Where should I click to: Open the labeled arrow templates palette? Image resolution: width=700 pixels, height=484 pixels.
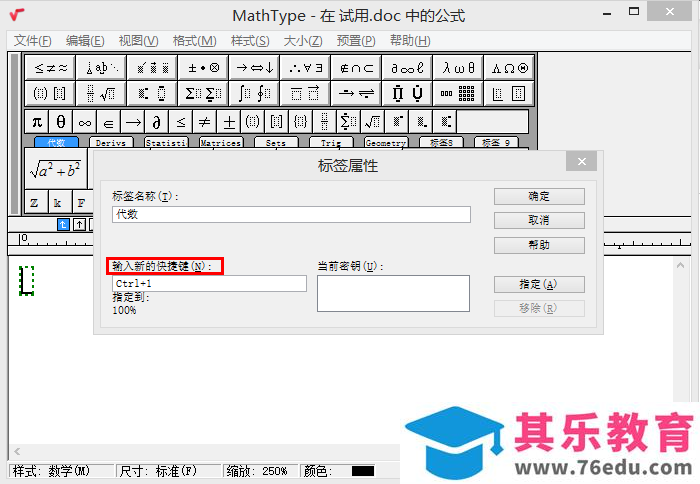tap(356, 93)
